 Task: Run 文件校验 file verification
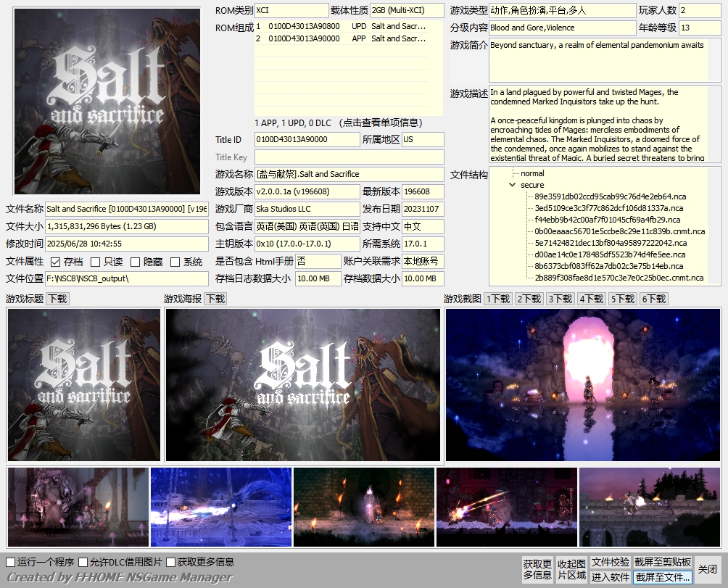[x=610, y=562]
